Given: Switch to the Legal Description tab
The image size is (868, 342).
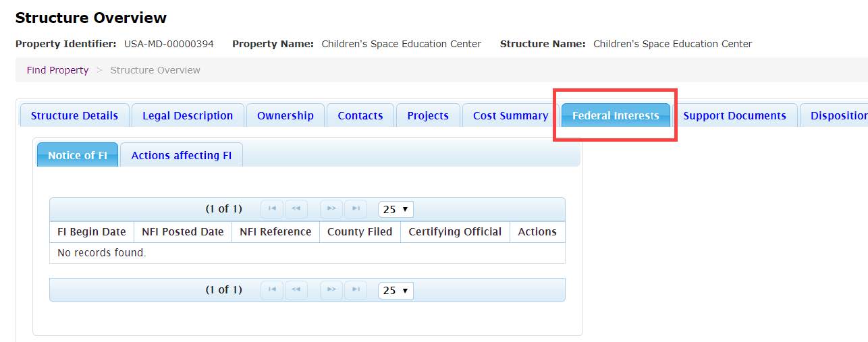Looking at the screenshot, I should 188,115.
